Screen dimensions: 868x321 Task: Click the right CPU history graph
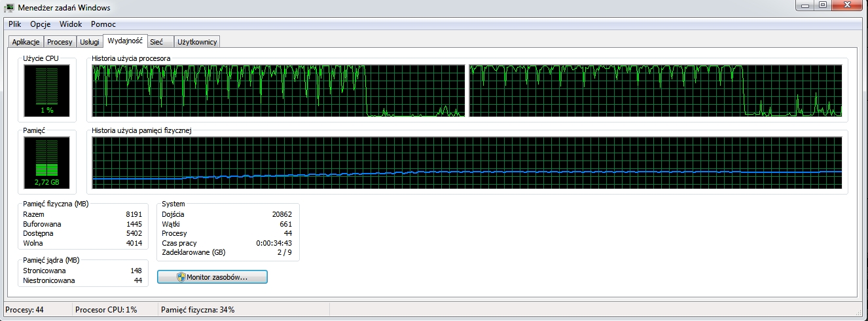[x=655, y=90]
